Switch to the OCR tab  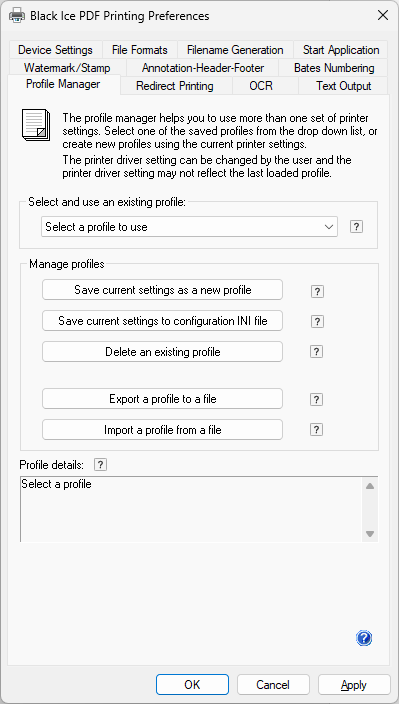(x=261, y=86)
